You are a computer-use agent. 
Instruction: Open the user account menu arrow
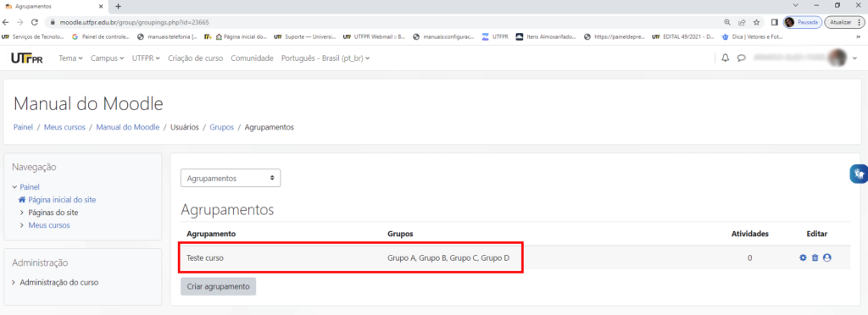point(854,58)
